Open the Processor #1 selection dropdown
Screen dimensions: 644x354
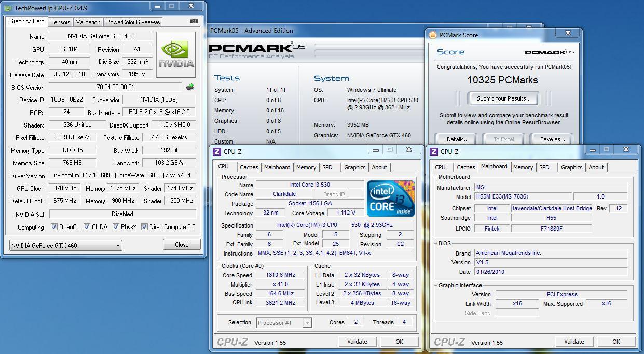284,322
